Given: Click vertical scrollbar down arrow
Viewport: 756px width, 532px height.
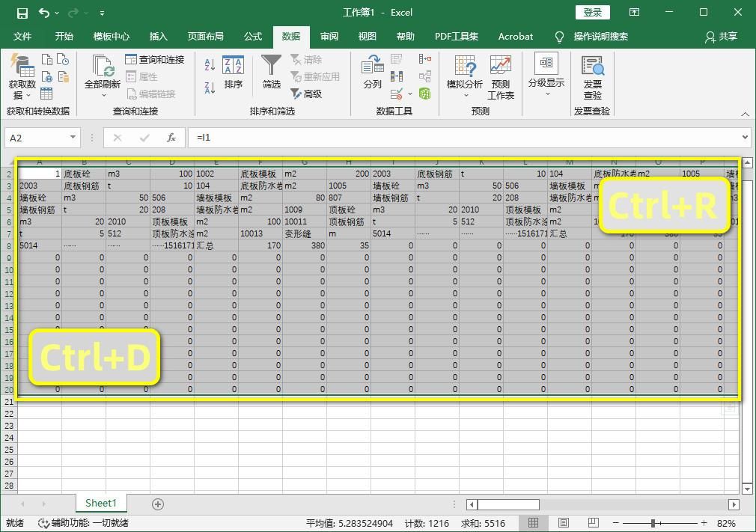Looking at the screenshot, I should (747, 489).
